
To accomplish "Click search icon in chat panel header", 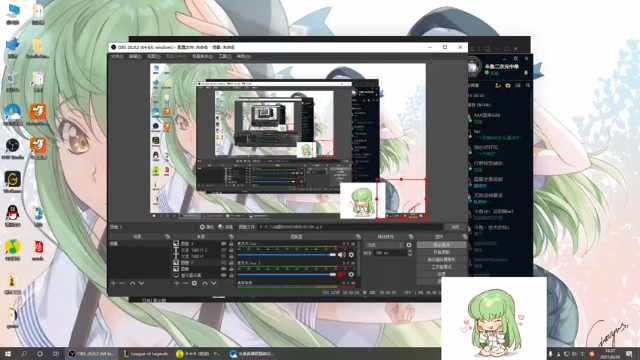I will [x=528, y=85].
